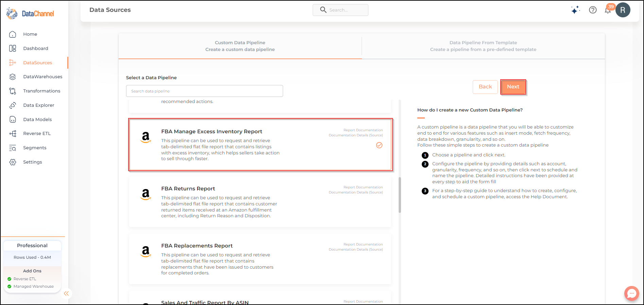Open Reverse ETL menu item
The height and width of the screenshot is (305, 644).
point(37,134)
